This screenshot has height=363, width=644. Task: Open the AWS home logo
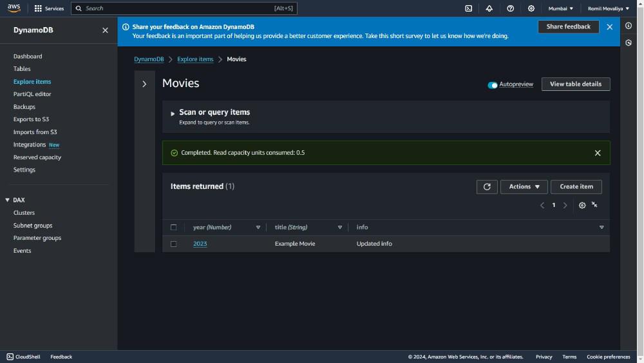[14, 8]
